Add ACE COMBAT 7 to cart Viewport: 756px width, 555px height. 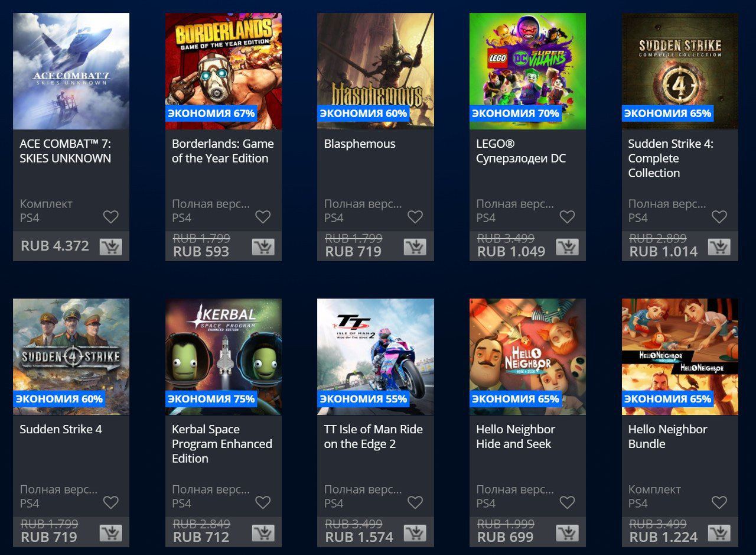point(111,246)
